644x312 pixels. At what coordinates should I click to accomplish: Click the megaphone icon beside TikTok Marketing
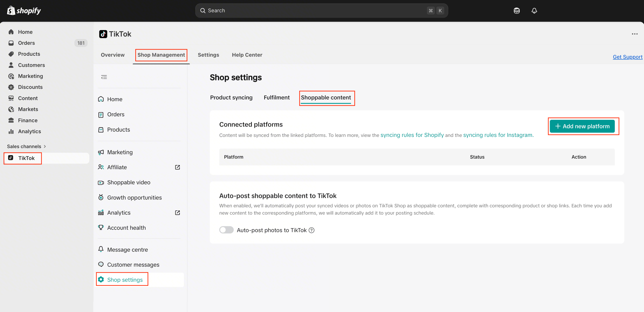click(101, 152)
